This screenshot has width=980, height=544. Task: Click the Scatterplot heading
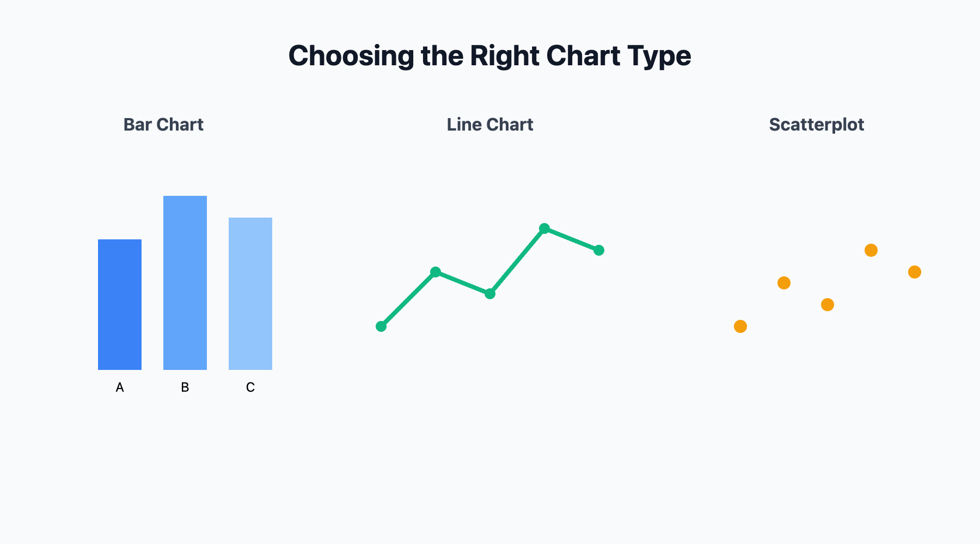click(x=816, y=125)
